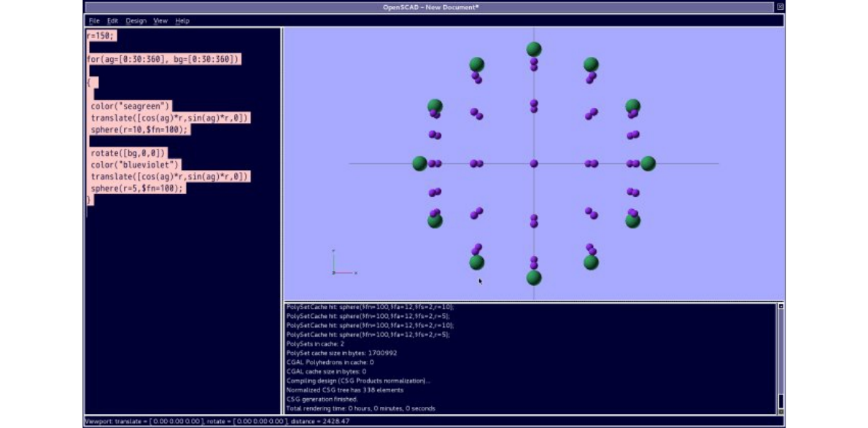Screen dimensions: 868x428
Task: Click "CGAL Polyhedrons in cache: 0" line
Action: pos(330,362)
